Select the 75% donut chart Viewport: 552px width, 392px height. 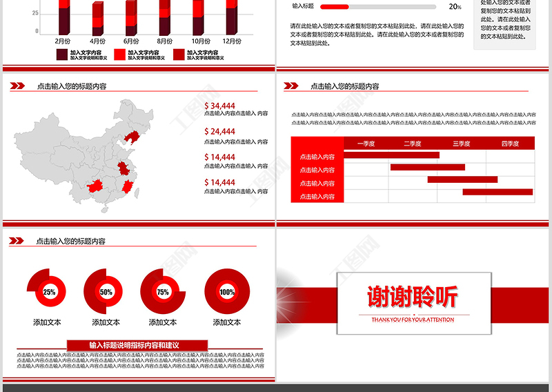162,291
